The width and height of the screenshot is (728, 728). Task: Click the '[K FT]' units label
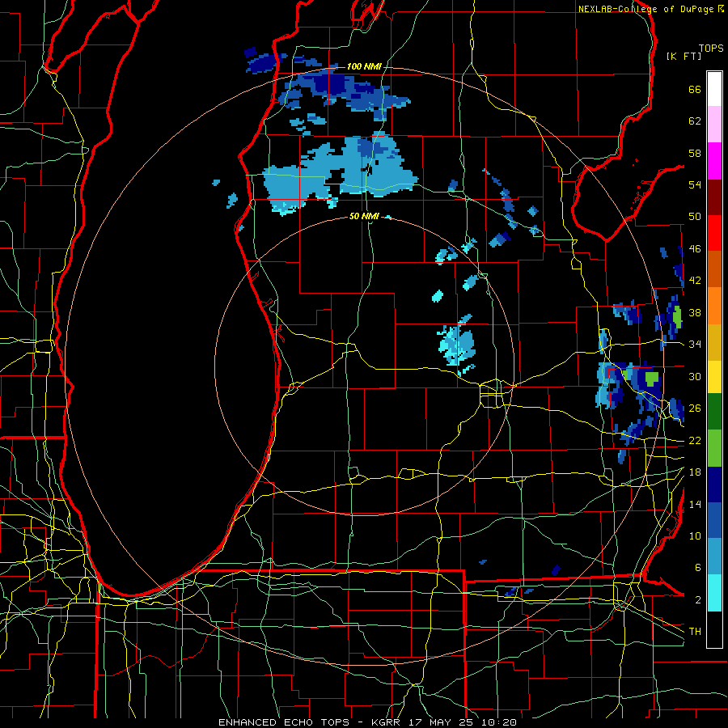click(684, 57)
